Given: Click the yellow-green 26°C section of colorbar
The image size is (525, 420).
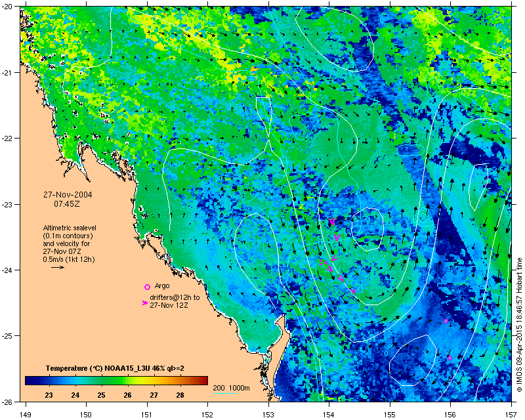Looking at the screenshot, I should (127, 381).
